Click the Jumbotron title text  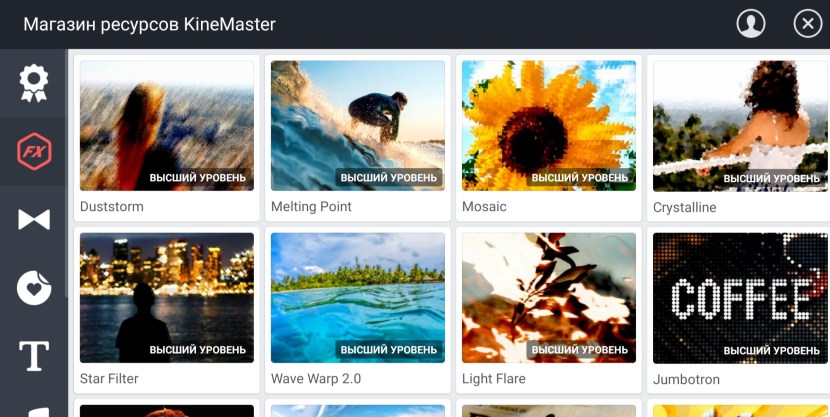pos(687,379)
